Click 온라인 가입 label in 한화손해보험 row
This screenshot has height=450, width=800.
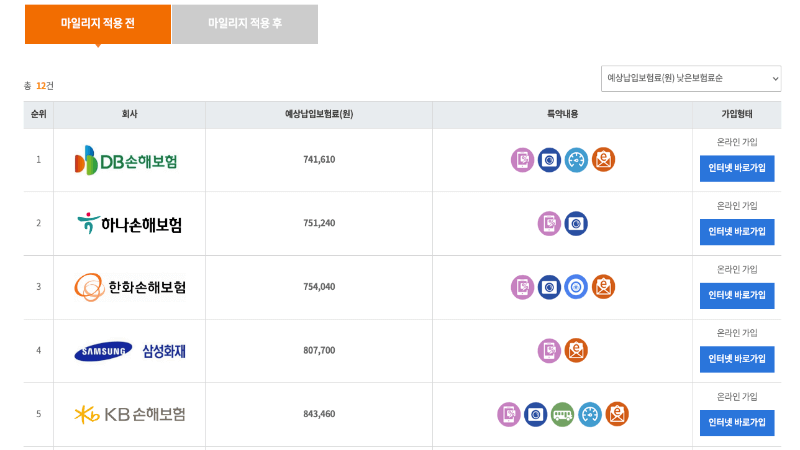[737, 269]
